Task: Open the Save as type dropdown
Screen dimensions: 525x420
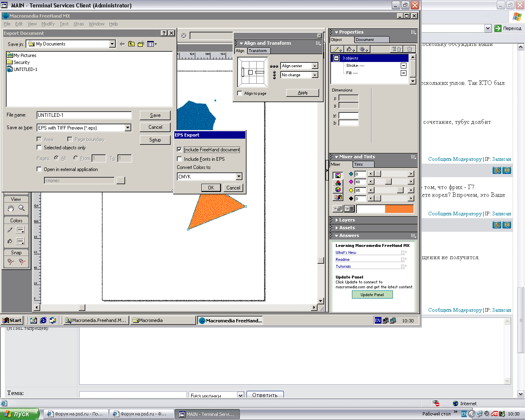Action: pos(128,128)
